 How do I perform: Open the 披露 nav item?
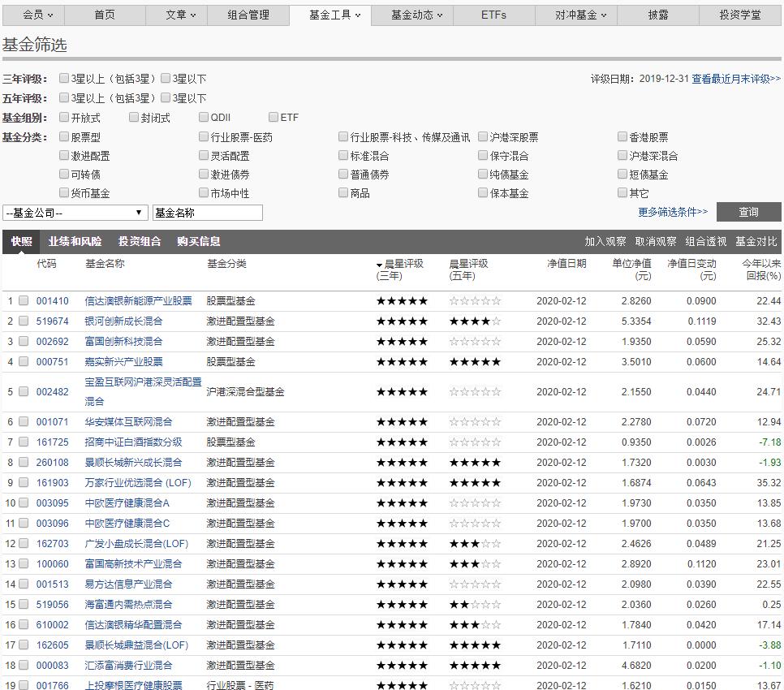pos(658,15)
